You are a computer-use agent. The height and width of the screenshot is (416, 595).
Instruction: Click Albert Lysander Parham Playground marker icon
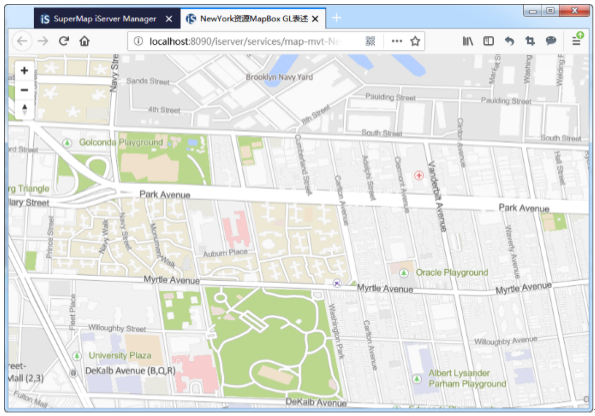(417, 379)
